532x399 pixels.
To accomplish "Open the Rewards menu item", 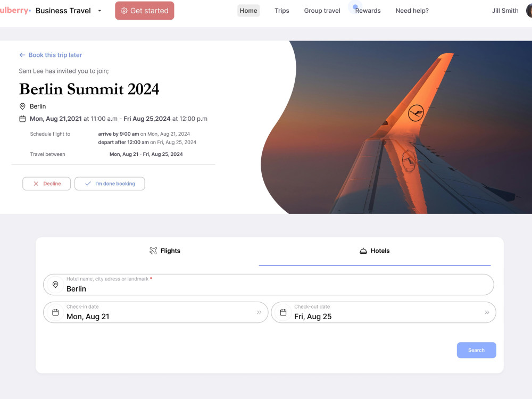I will [368, 11].
